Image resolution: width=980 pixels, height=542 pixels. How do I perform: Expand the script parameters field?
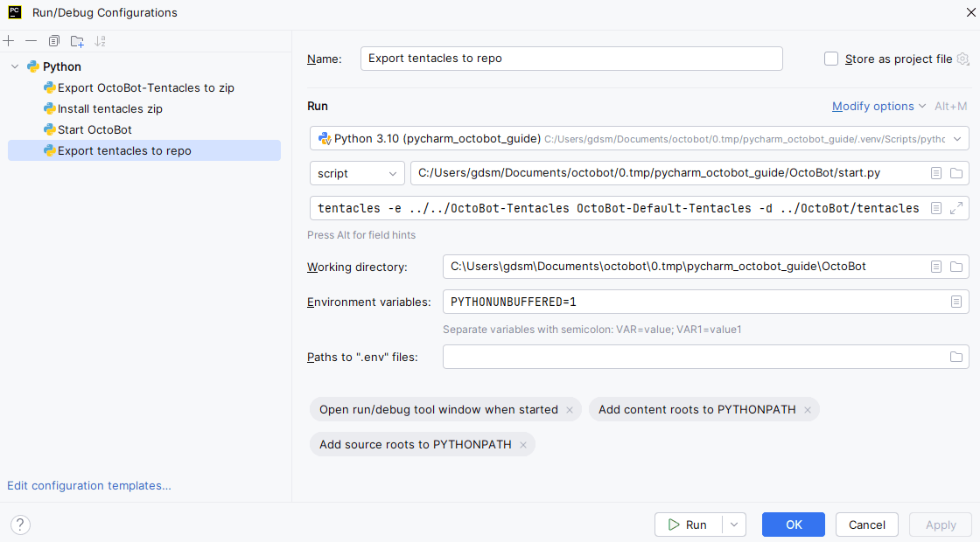956,209
